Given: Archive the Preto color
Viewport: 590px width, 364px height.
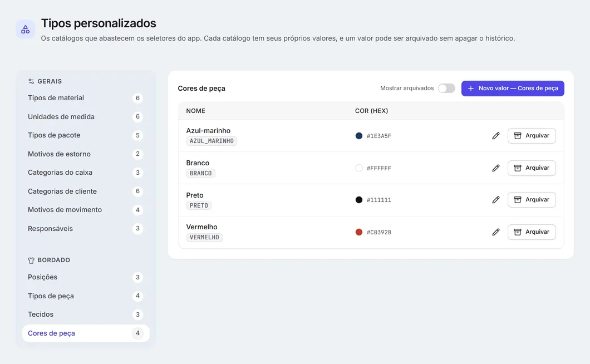Looking at the screenshot, I should point(532,200).
